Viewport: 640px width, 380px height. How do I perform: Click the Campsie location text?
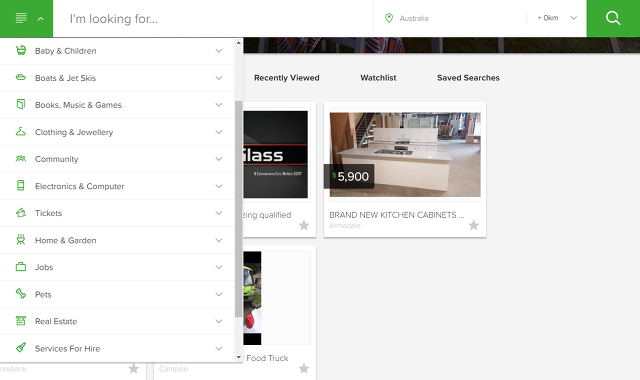coord(173,369)
